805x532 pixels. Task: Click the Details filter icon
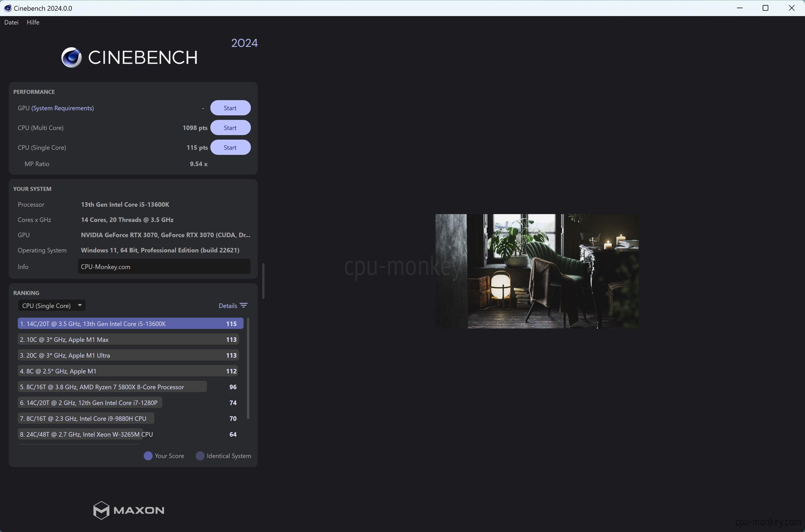point(244,305)
